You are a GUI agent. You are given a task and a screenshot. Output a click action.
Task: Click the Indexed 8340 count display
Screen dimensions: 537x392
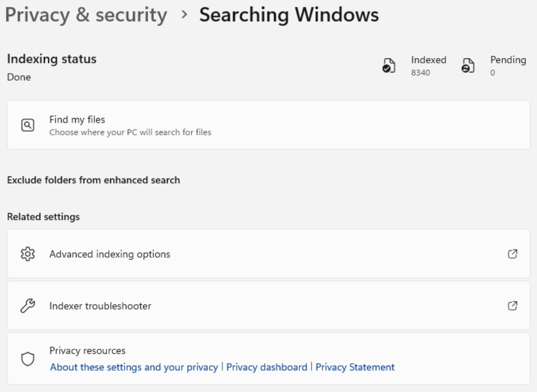point(429,64)
